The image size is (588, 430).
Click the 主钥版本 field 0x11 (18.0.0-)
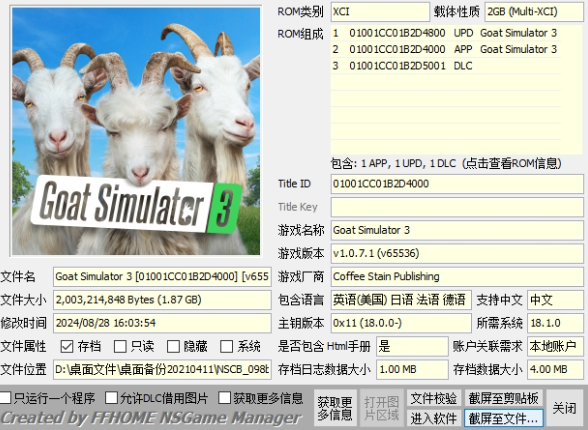point(401,324)
